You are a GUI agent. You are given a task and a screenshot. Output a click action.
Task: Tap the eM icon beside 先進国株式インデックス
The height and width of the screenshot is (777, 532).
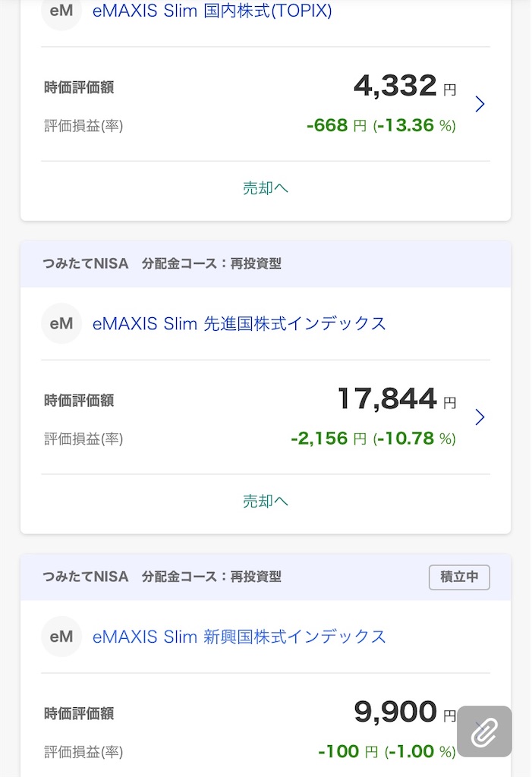[61, 323]
